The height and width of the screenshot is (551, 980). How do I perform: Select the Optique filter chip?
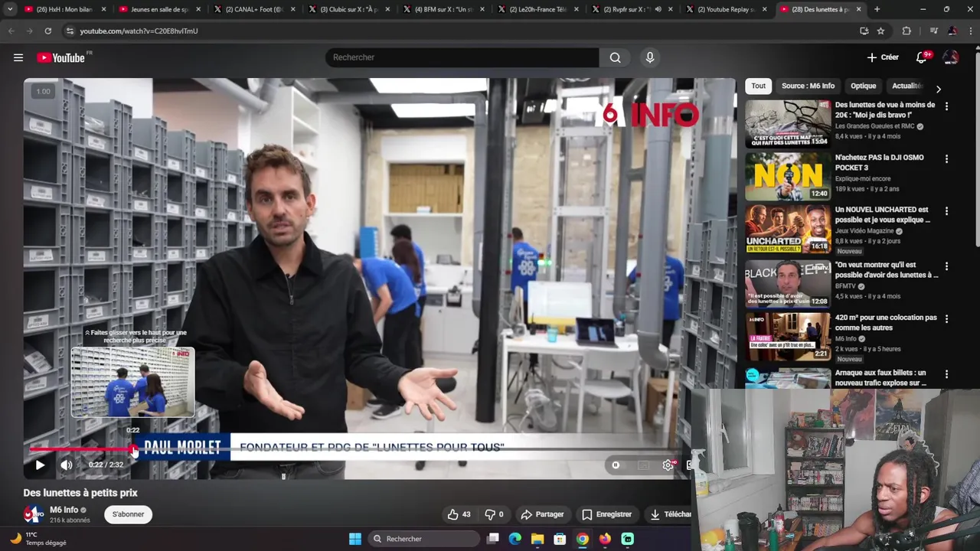[x=863, y=86]
